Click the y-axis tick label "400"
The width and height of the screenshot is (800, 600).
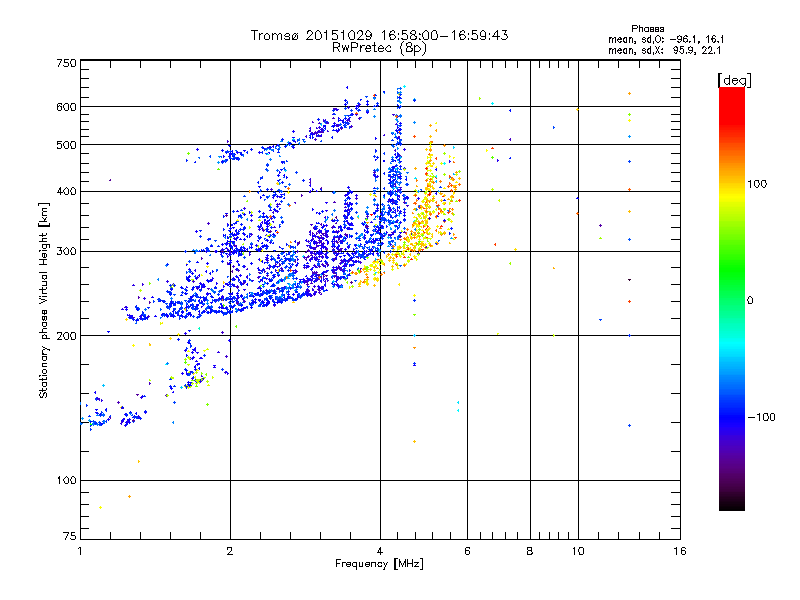pos(67,192)
